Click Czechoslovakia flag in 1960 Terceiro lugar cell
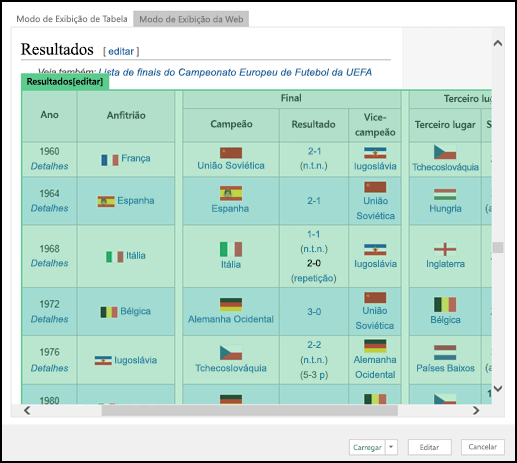This screenshot has height=463, width=517. point(445,152)
